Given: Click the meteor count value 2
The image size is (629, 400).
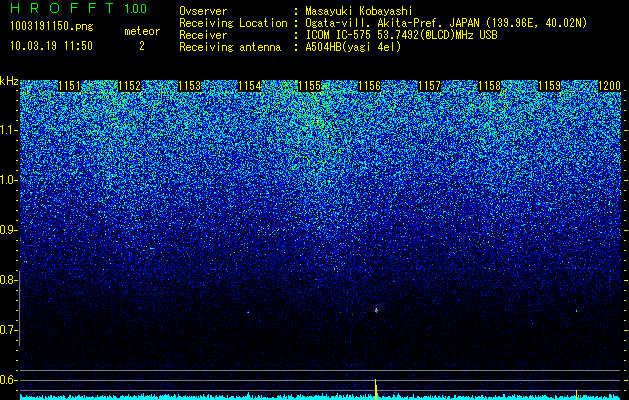Looking at the screenshot, I should (142, 46).
